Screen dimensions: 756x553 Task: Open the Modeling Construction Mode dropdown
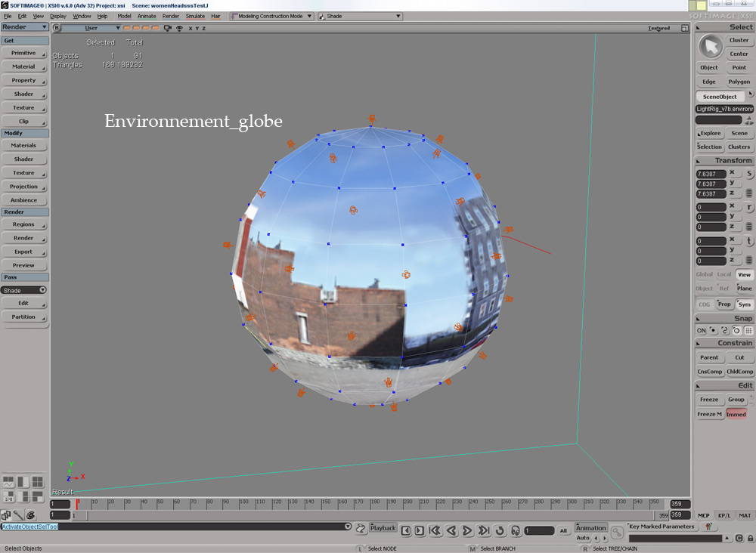[x=271, y=16]
